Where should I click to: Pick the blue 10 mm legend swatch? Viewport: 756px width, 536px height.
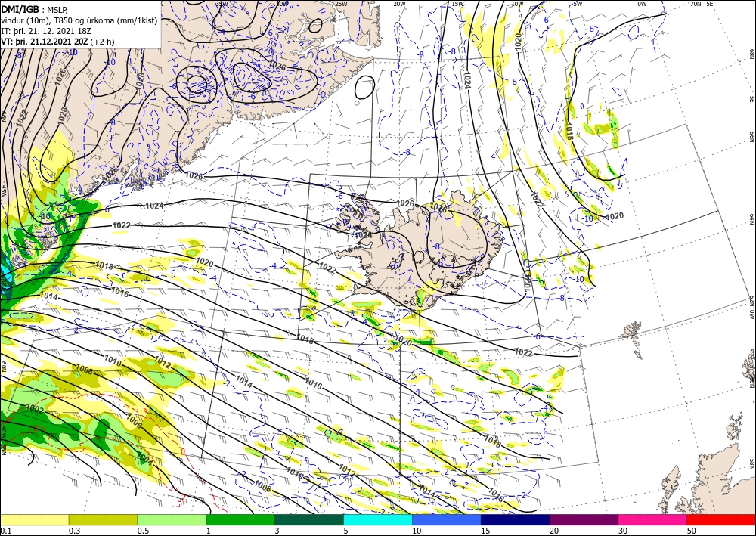tap(447, 519)
